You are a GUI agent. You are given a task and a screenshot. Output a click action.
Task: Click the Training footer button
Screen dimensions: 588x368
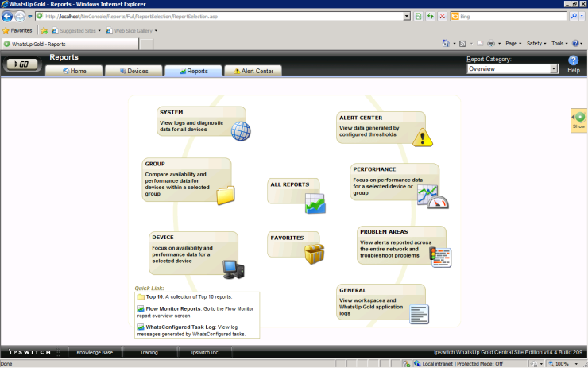coord(149,353)
